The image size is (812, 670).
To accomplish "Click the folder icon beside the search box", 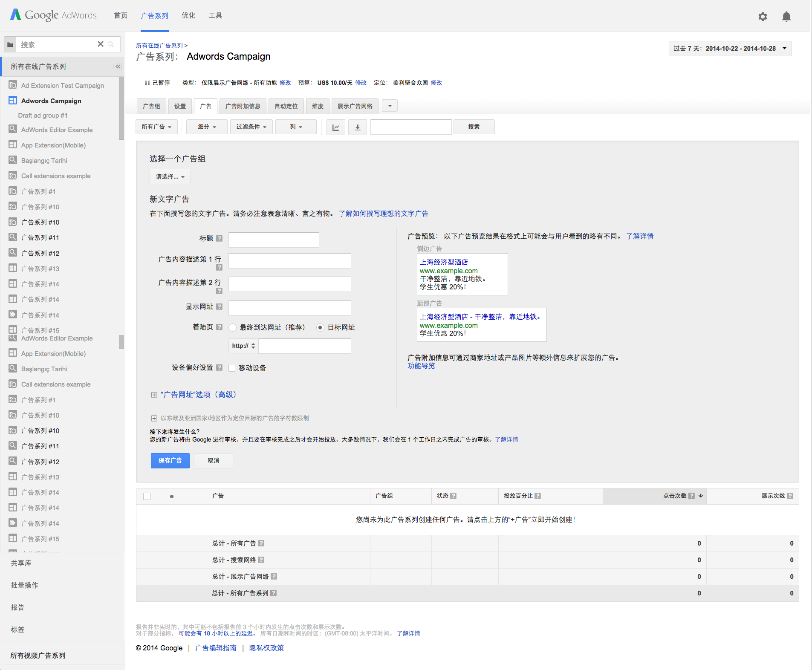I will point(10,45).
